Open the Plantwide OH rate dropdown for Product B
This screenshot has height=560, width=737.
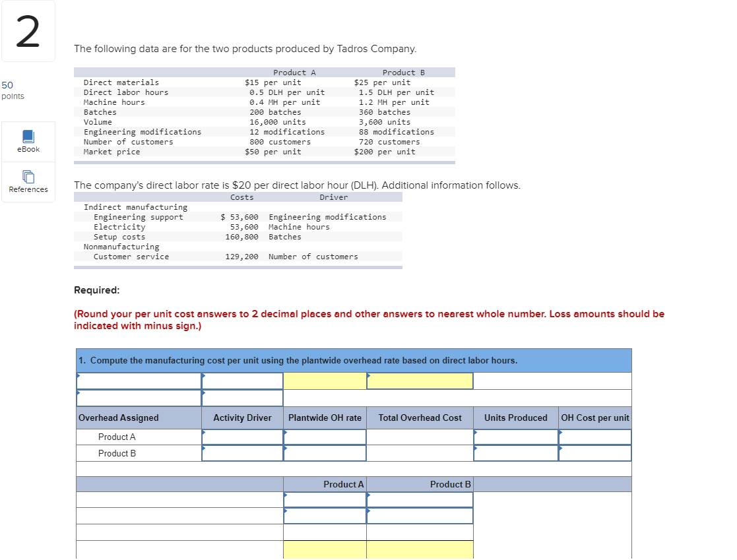coord(324,453)
